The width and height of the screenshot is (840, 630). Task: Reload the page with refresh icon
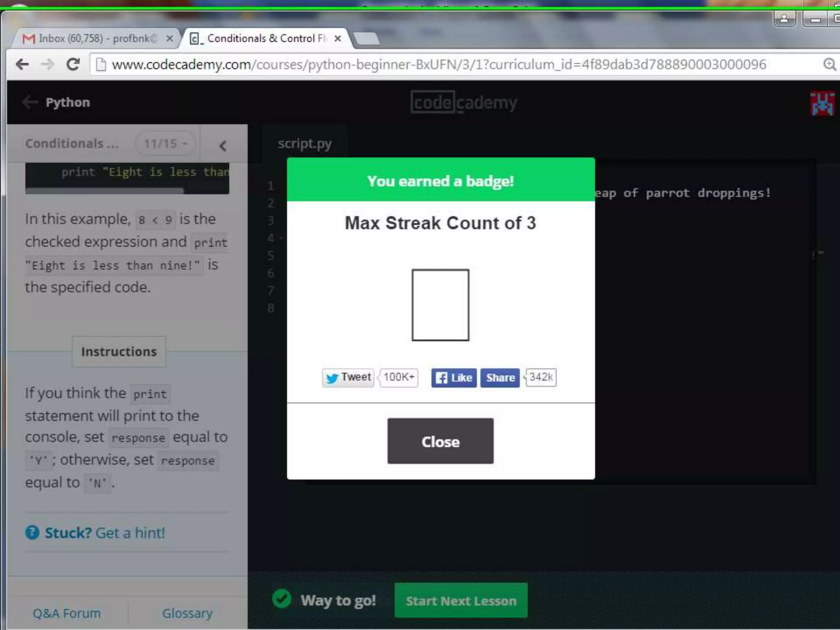(x=73, y=64)
